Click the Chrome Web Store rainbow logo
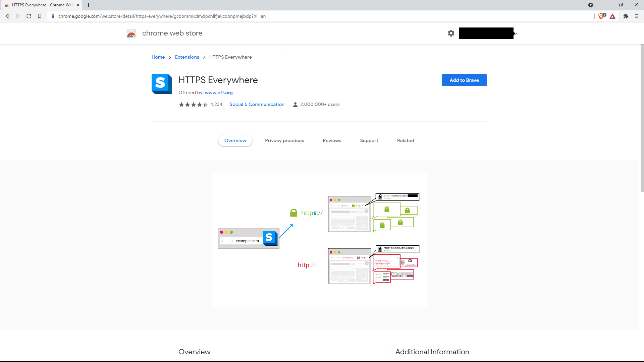Viewport: 644px width, 362px height. [x=131, y=33]
